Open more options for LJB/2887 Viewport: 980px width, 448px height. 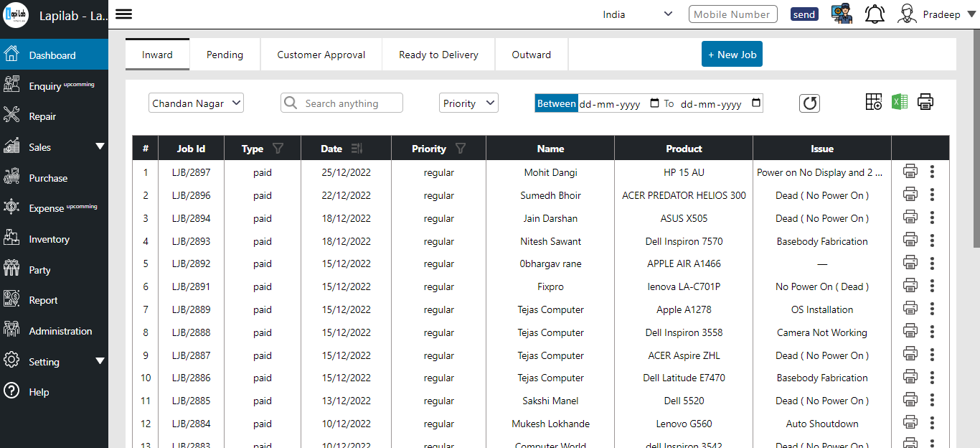(932, 355)
